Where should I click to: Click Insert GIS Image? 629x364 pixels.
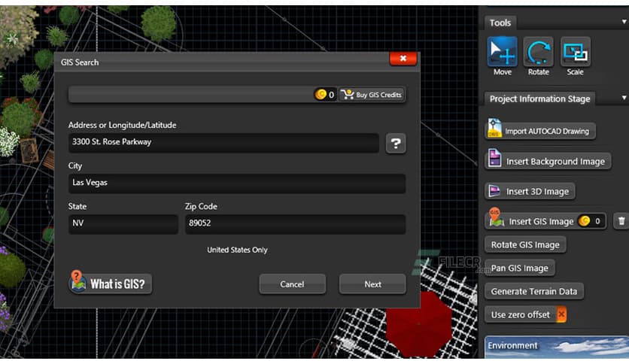click(x=545, y=221)
